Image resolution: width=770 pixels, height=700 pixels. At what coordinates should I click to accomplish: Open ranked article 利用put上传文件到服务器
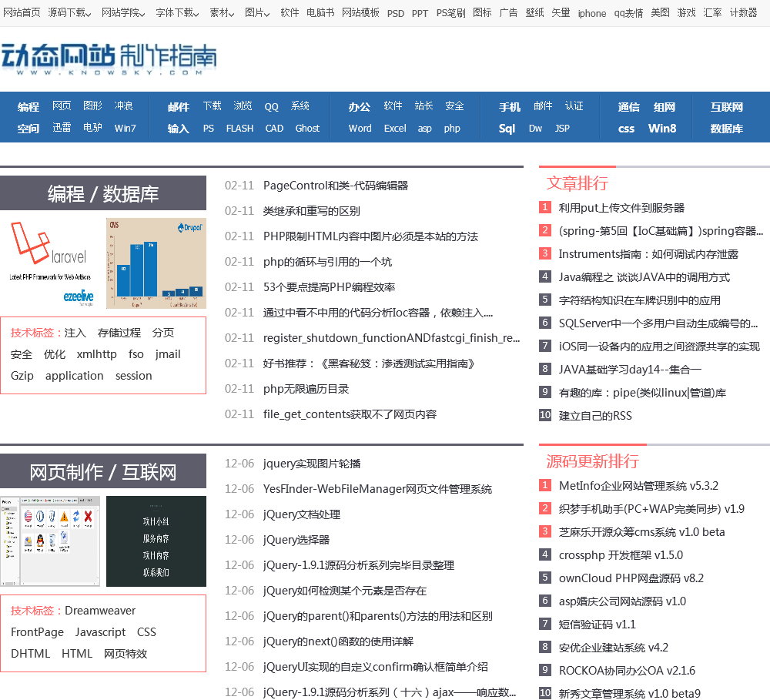[x=621, y=208]
